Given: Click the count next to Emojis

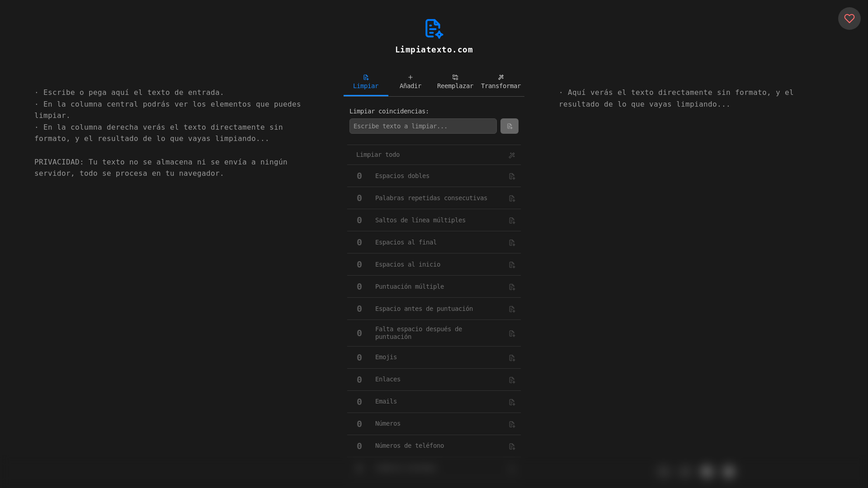Looking at the screenshot, I should click(x=359, y=357).
